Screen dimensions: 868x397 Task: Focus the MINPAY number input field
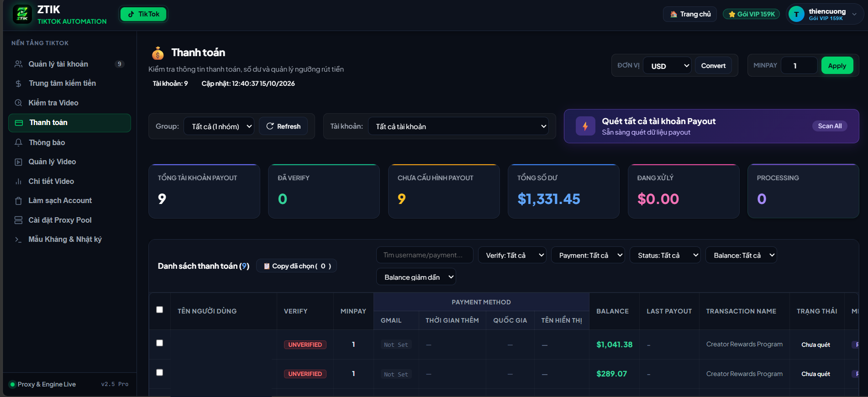pyautogui.click(x=799, y=66)
